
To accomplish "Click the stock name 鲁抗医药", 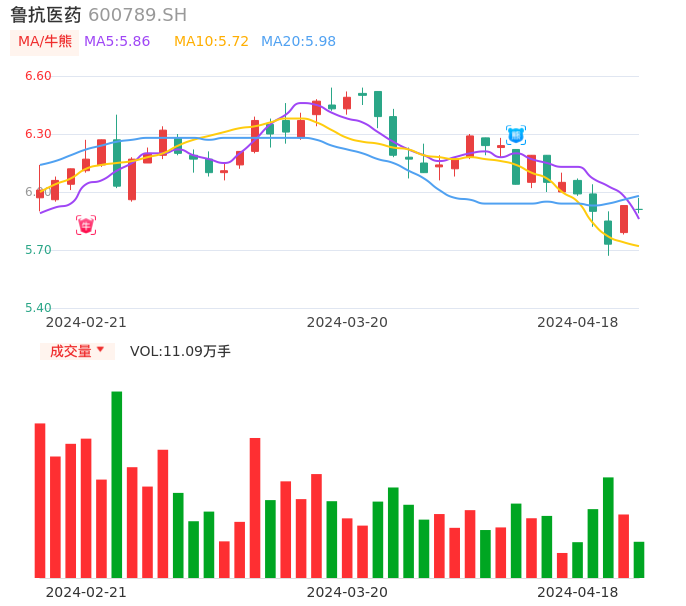I will coord(46,15).
